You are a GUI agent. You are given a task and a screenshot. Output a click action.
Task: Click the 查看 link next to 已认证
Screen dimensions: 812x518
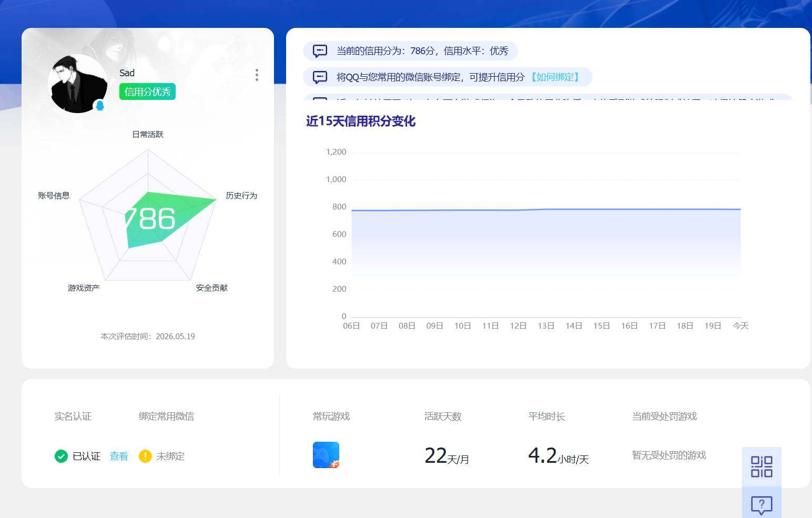point(119,456)
